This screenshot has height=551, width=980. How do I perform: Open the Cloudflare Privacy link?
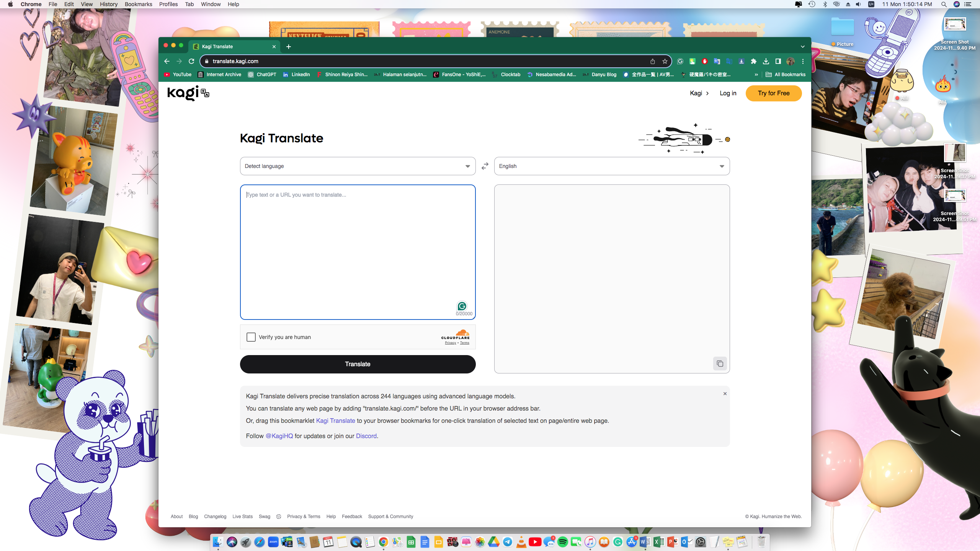450,343
